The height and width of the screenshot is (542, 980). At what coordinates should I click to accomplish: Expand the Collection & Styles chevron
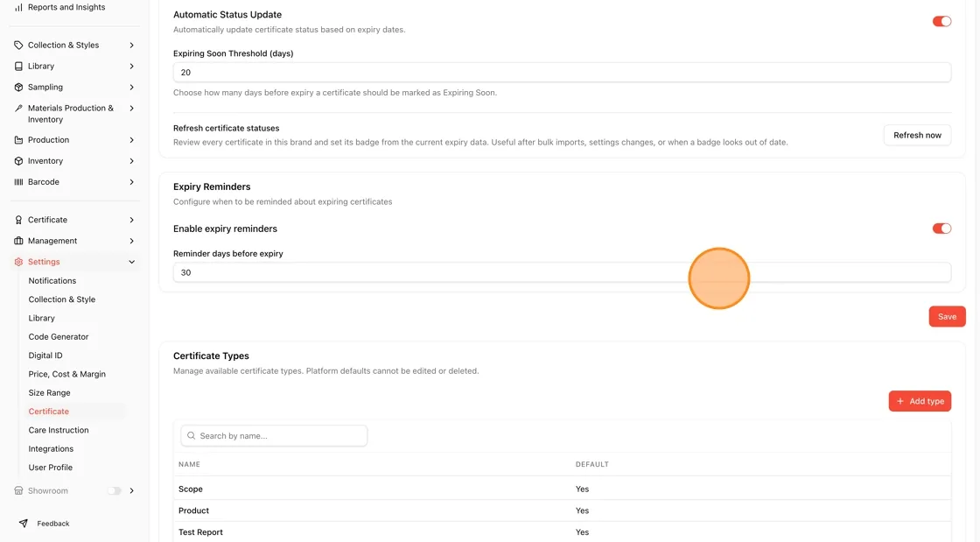131,45
